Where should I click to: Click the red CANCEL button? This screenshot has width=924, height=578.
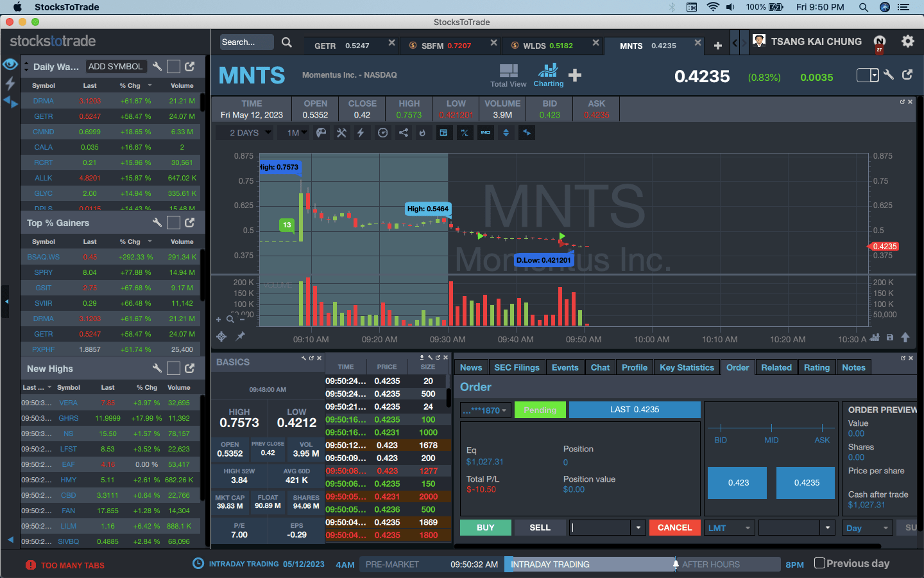[674, 527]
